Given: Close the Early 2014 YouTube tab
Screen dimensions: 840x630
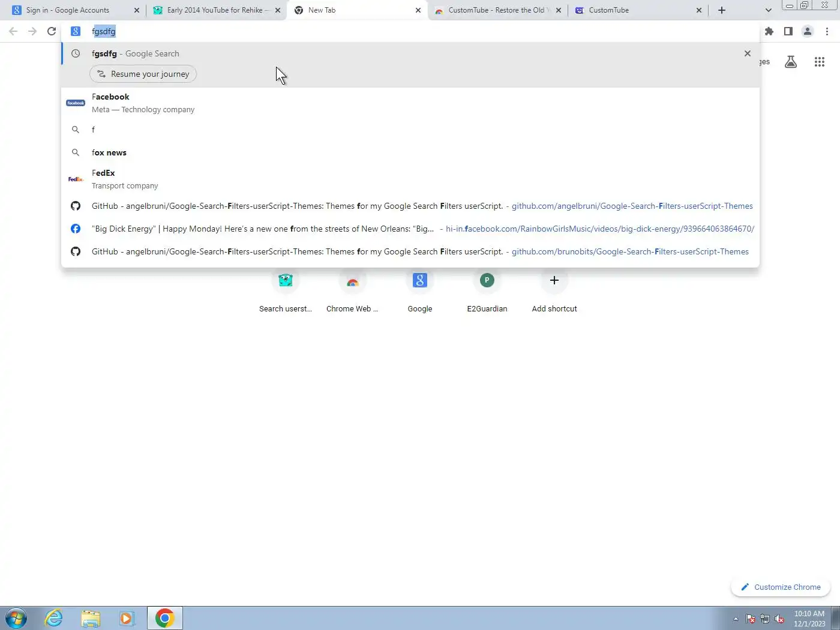Looking at the screenshot, I should coord(278,10).
